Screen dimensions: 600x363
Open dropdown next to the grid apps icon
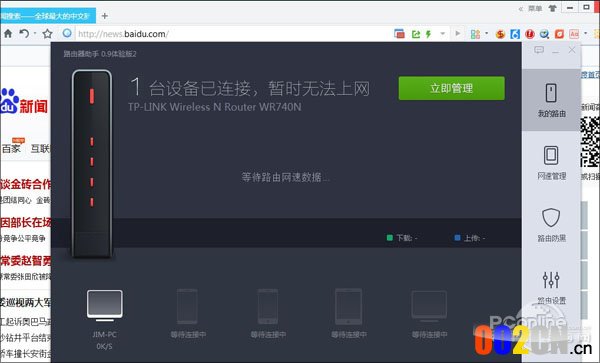click(486, 34)
